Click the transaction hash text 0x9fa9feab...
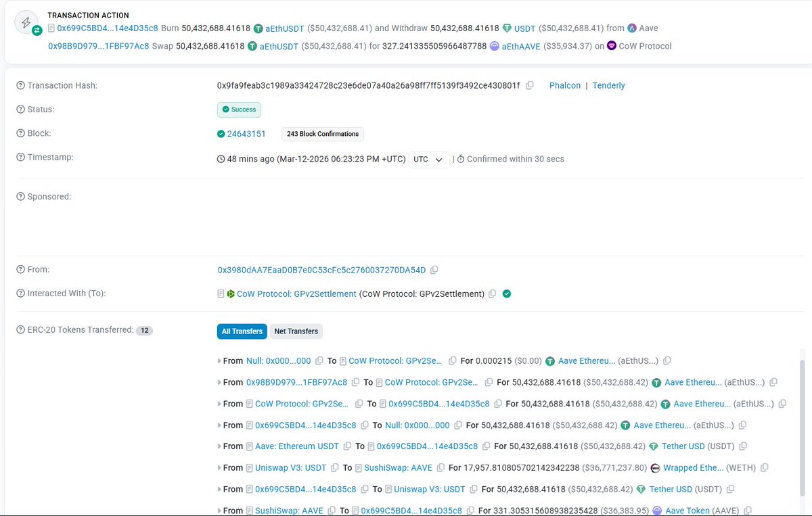 369,86
